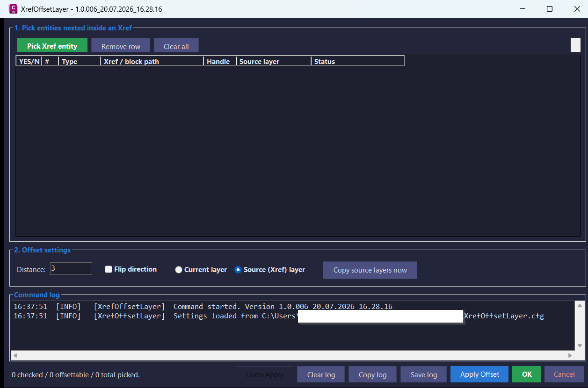Click the 'Settings loaded from' log line
588x388 pixels.
(279, 316)
